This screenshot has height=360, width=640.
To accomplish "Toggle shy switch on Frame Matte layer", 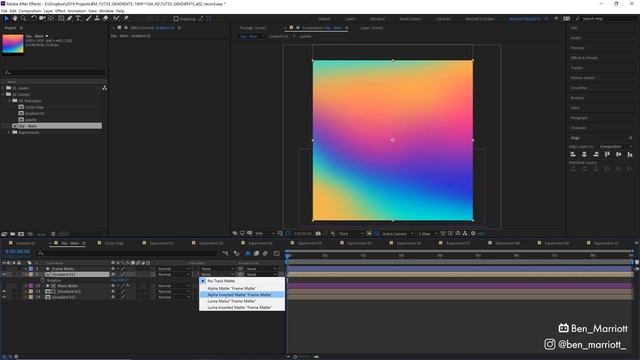I will coord(113,269).
